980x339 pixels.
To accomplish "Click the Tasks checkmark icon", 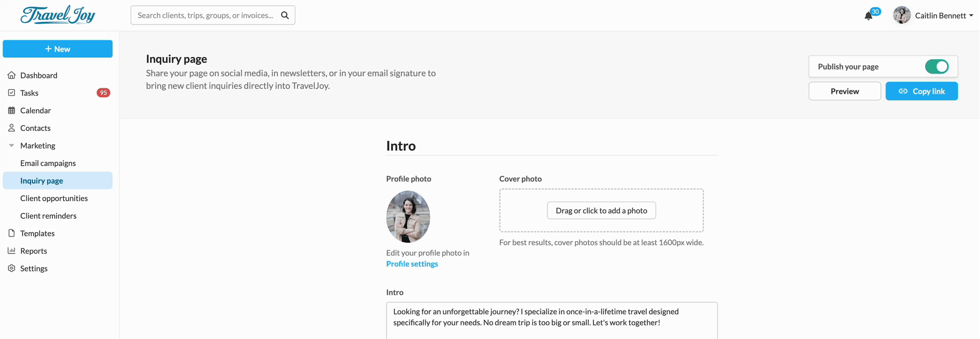I will point(12,93).
